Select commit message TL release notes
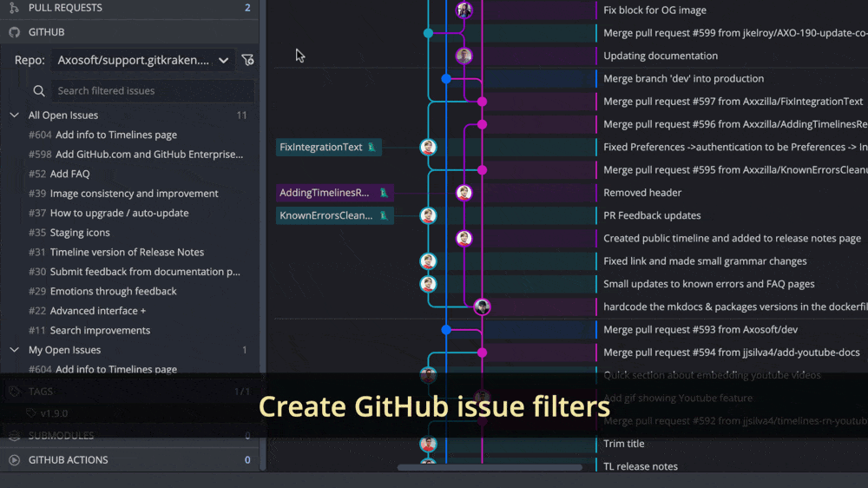The width and height of the screenshot is (868, 488). (641, 466)
